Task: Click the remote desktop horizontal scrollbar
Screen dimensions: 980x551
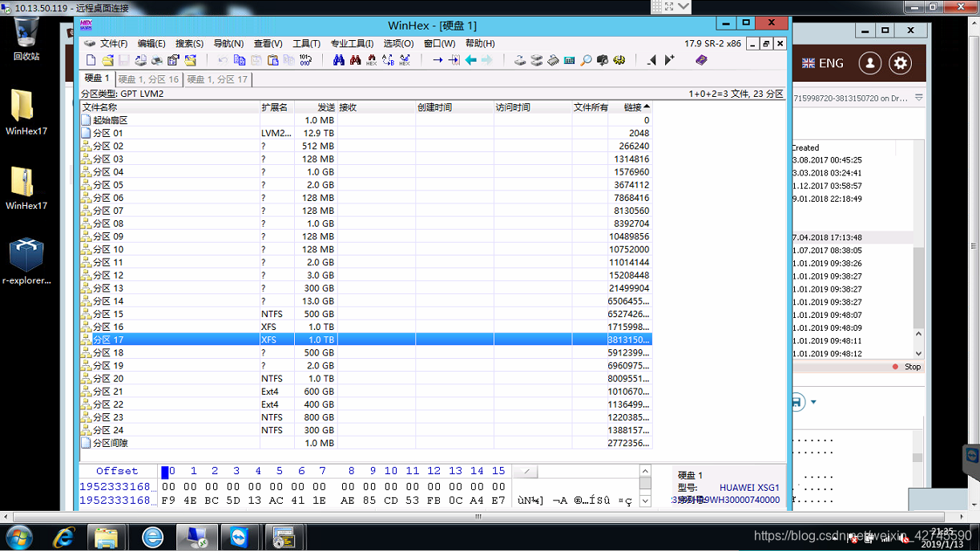Action: coord(479,517)
